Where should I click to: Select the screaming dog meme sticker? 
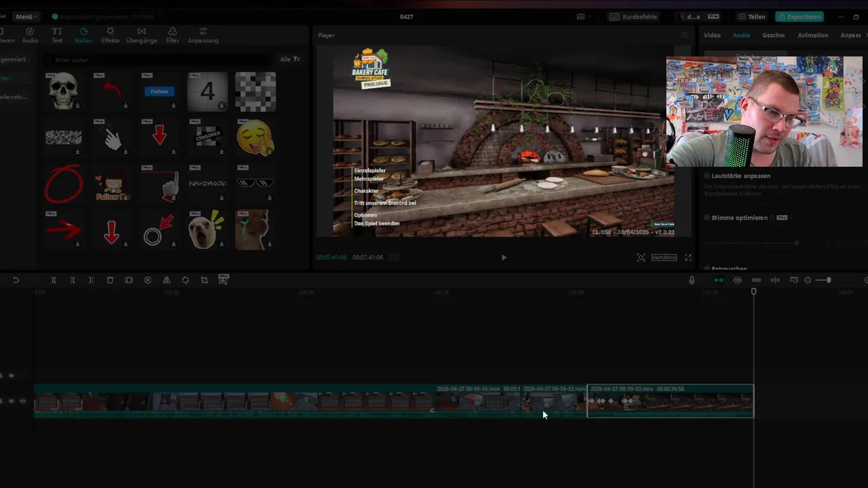point(208,230)
